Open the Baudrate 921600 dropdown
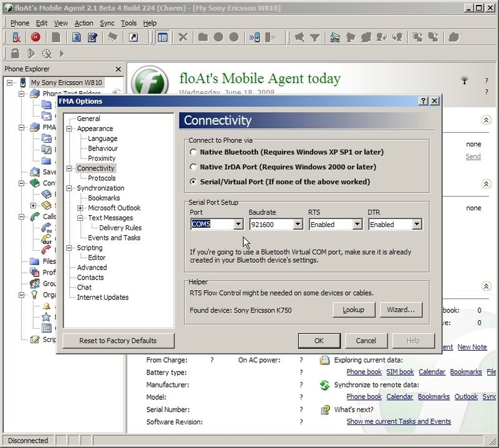 tap(298, 224)
